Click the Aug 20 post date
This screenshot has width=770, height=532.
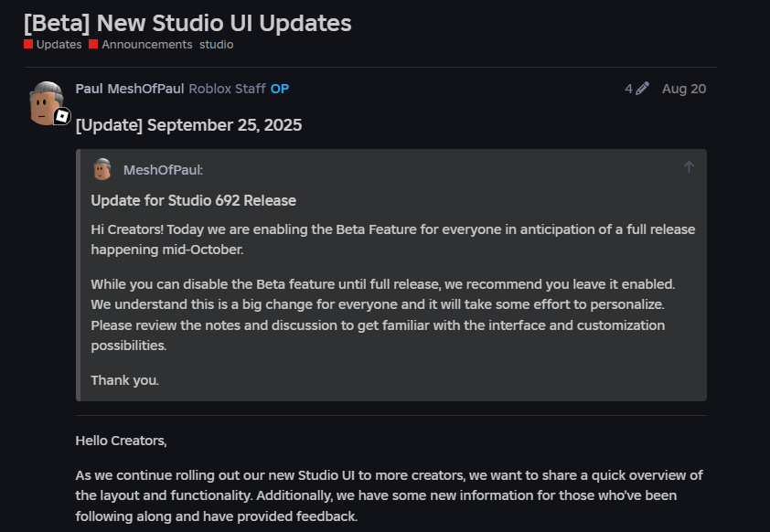pyautogui.click(x=683, y=89)
